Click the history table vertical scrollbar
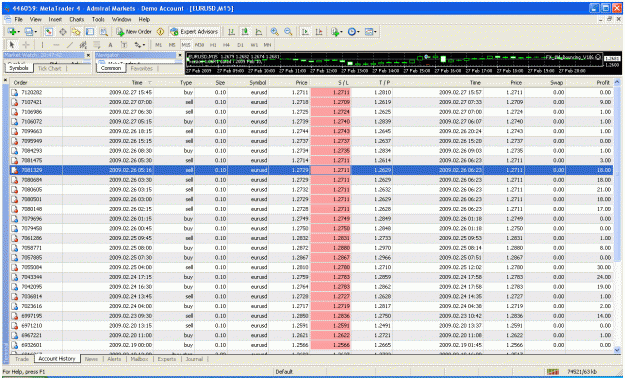 tap(617, 216)
